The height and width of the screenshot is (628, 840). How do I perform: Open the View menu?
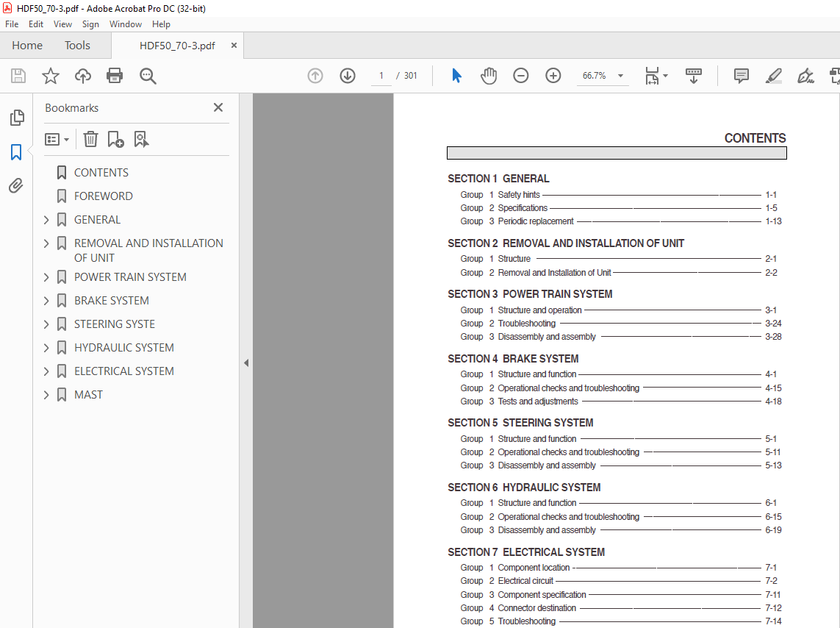click(62, 24)
